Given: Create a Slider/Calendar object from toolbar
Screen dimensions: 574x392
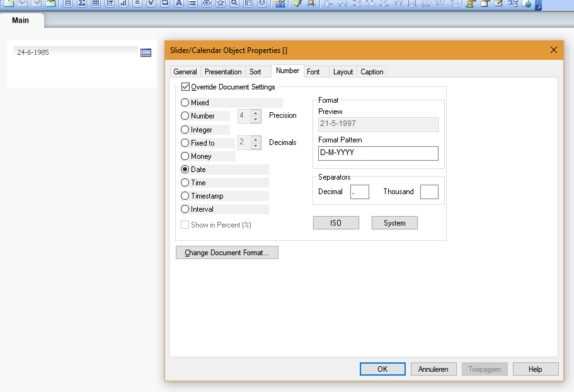Looking at the screenshot, I should [x=207, y=3].
